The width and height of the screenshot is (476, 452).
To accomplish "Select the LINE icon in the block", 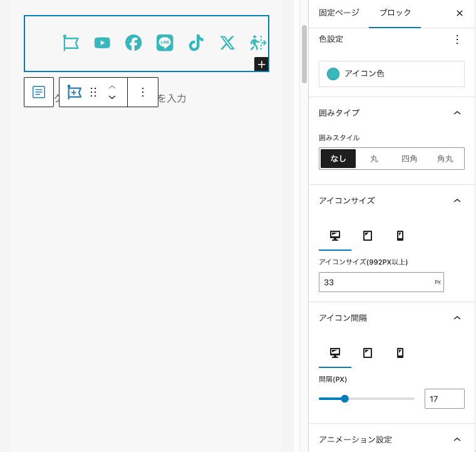I will [165, 43].
